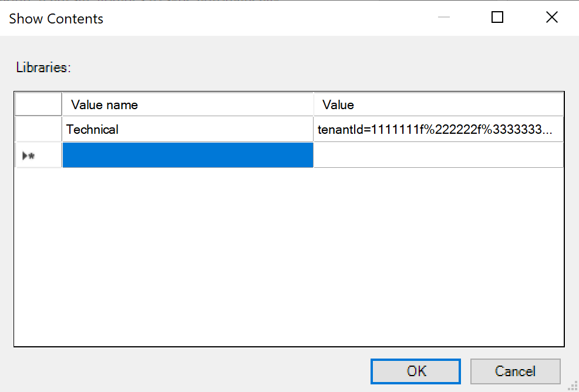Image resolution: width=579 pixels, height=392 pixels.
Task: Select the tenantId value cell
Action: (x=439, y=129)
